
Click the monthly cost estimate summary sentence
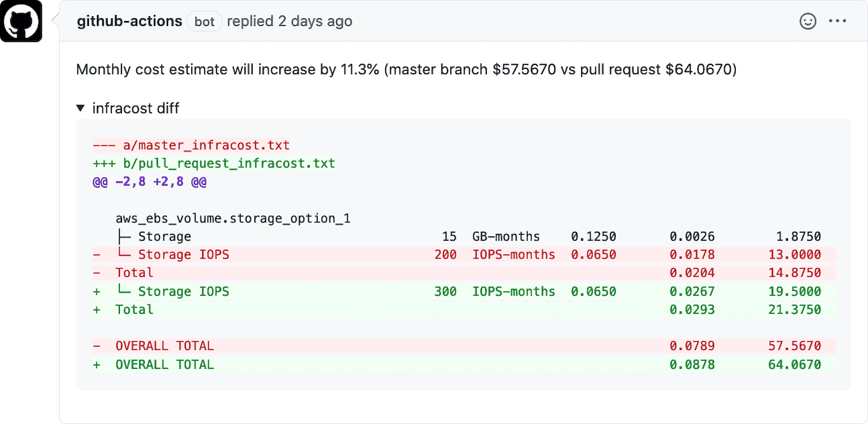406,69
